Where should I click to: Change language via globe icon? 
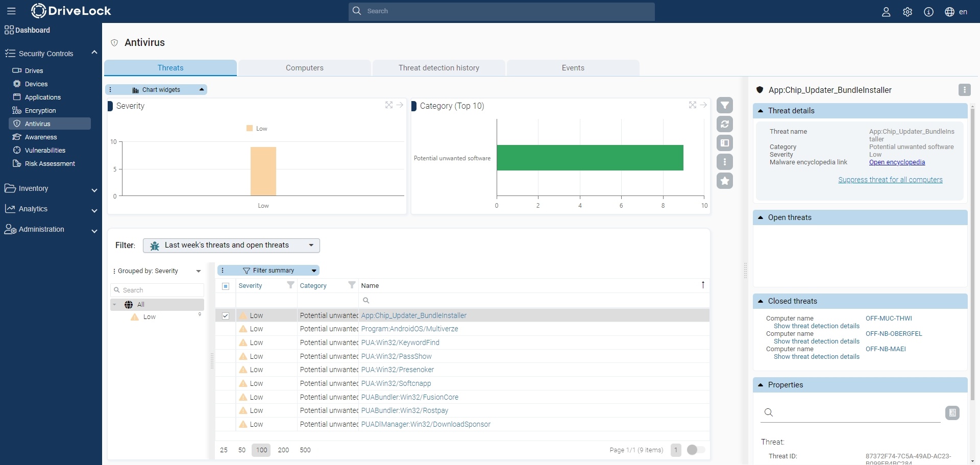coord(950,12)
